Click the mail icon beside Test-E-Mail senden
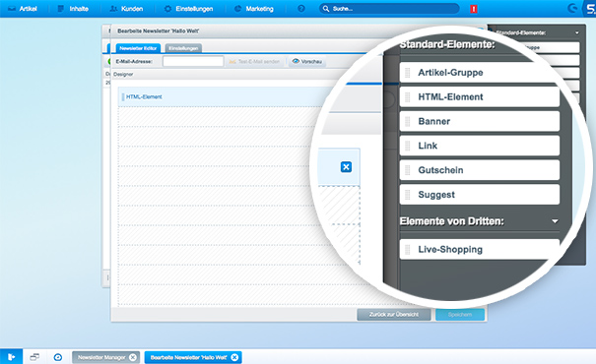 tap(232, 62)
